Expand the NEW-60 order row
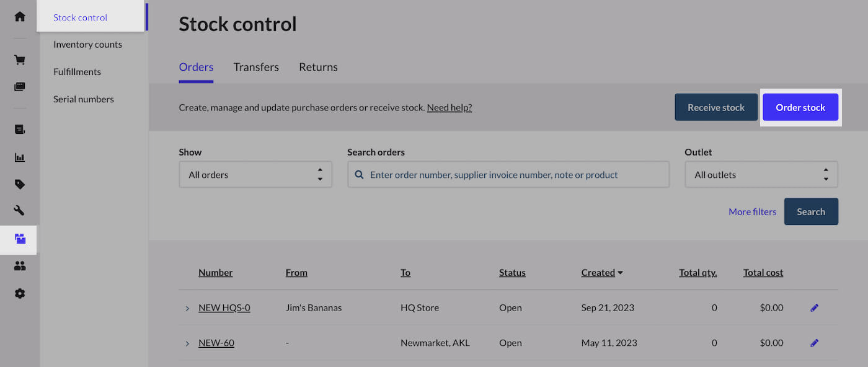 click(x=187, y=343)
